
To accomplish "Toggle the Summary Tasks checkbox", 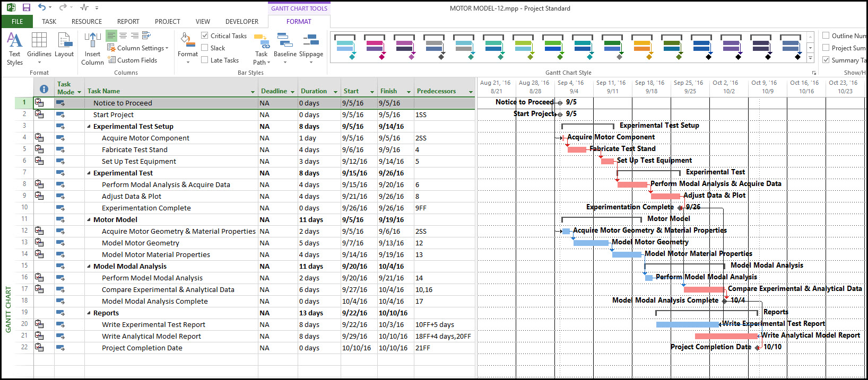I will pos(826,60).
